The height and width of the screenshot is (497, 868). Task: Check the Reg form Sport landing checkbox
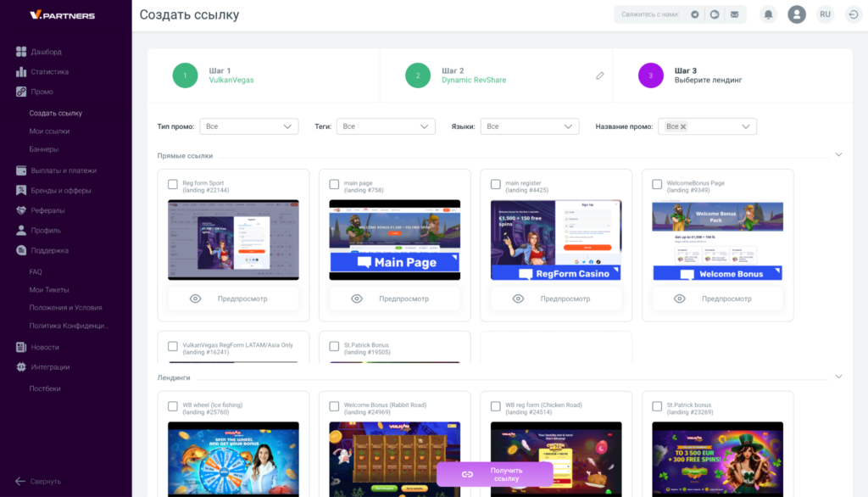[x=173, y=184]
